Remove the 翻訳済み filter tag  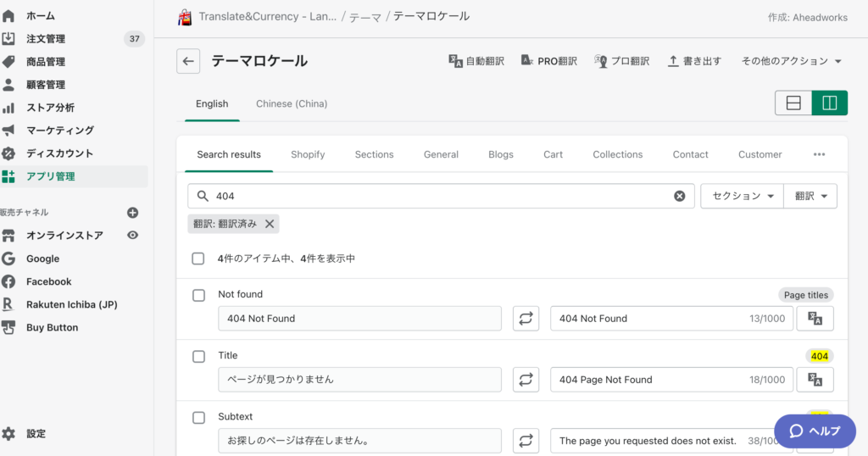pyautogui.click(x=270, y=224)
